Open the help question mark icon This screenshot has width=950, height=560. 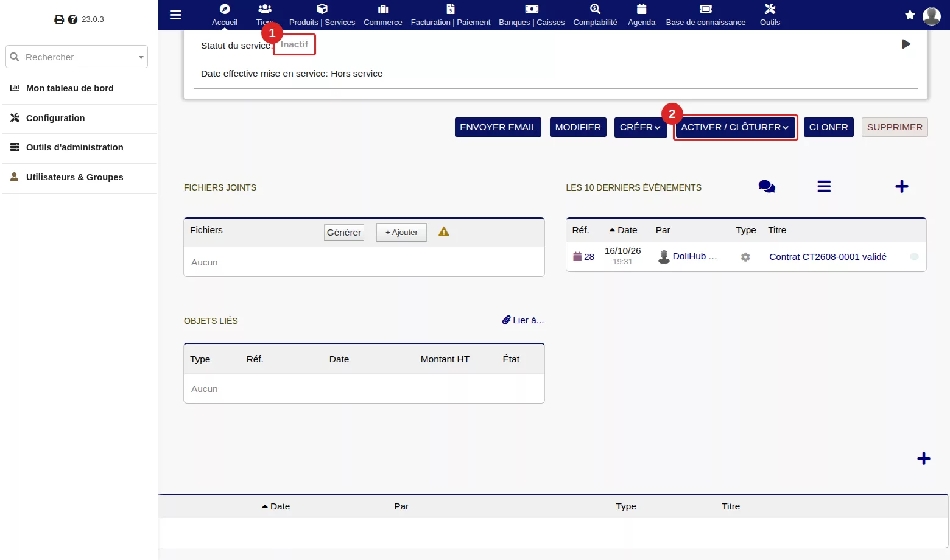pyautogui.click(x=72, y=19)
